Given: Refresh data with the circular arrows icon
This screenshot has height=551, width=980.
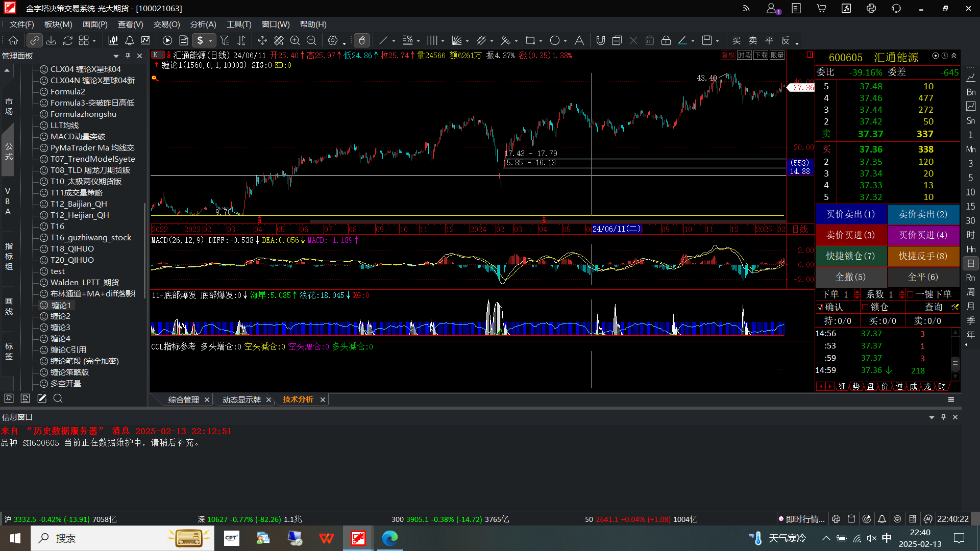Looking at the screenshot, I should pyautogui.click(x=67, y=40).
